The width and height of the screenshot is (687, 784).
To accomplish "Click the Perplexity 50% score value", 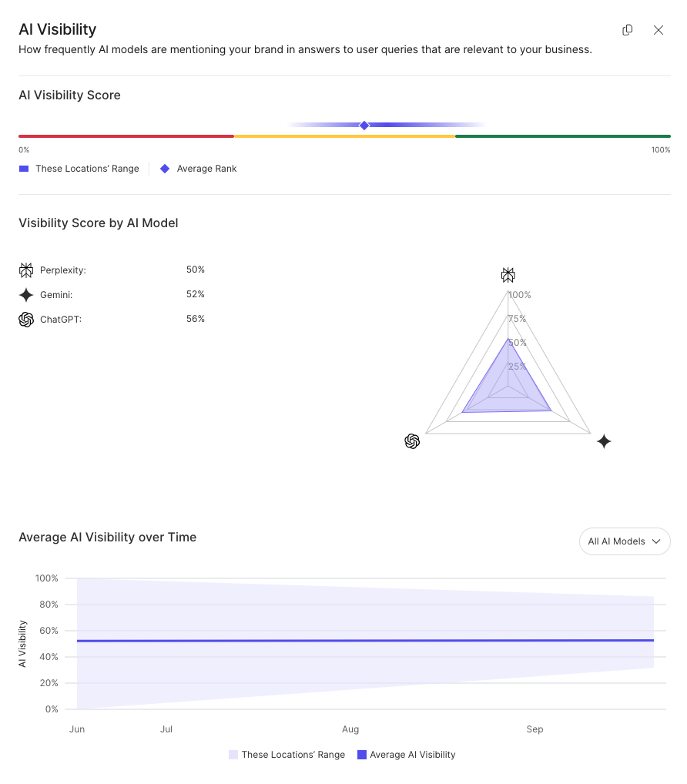I will click(x=195, y=270).
